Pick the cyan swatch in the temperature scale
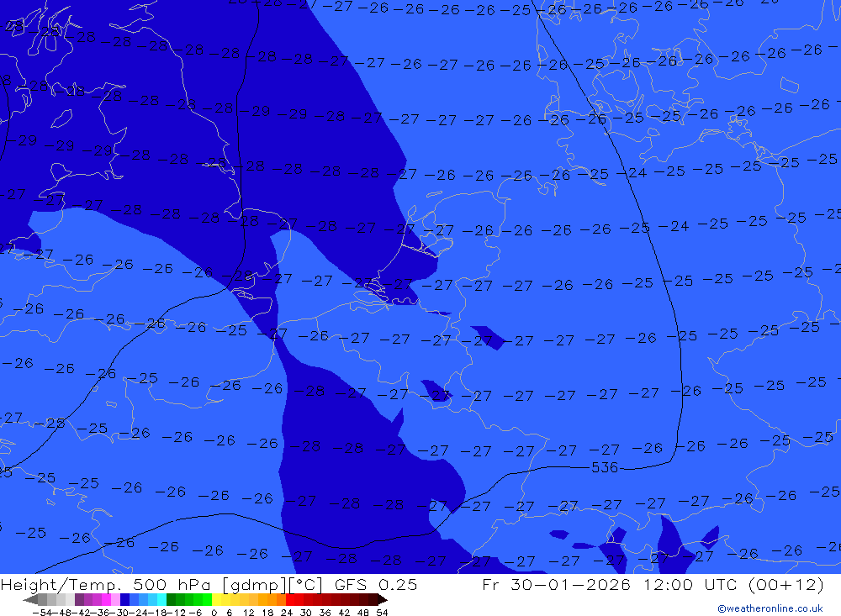Image resolution: width=841 pixels, height=616 pixels. tap(162, 599)
